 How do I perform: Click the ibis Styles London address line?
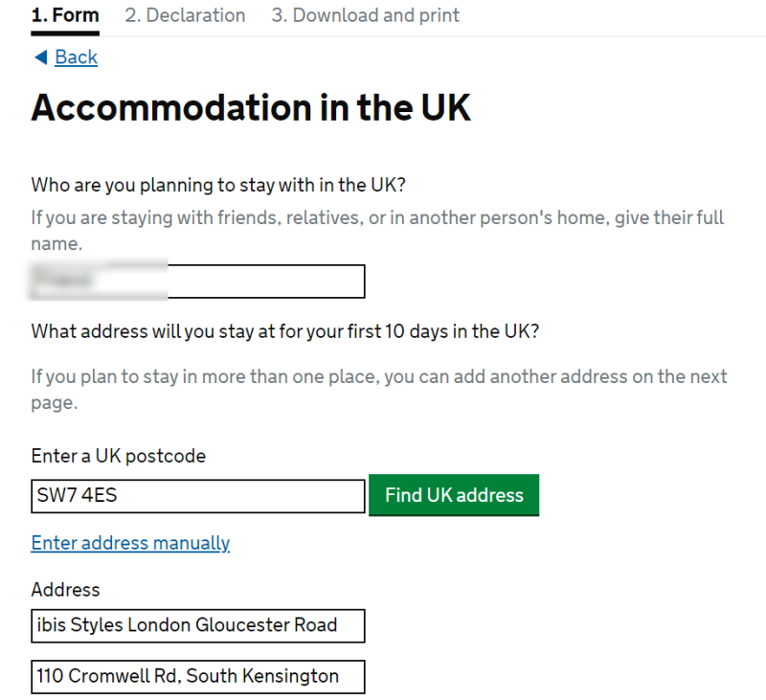point(197,625)
